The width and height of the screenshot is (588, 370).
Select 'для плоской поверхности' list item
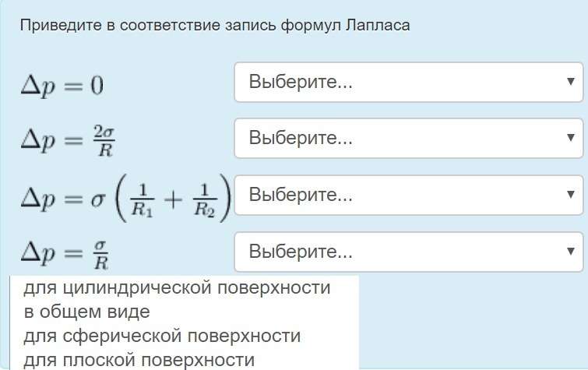pos(139,360)
